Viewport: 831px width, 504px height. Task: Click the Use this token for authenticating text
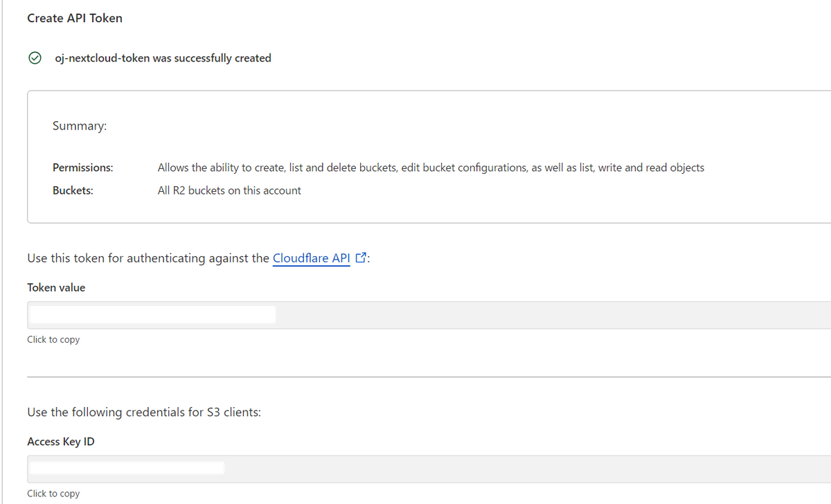(148, 258)
